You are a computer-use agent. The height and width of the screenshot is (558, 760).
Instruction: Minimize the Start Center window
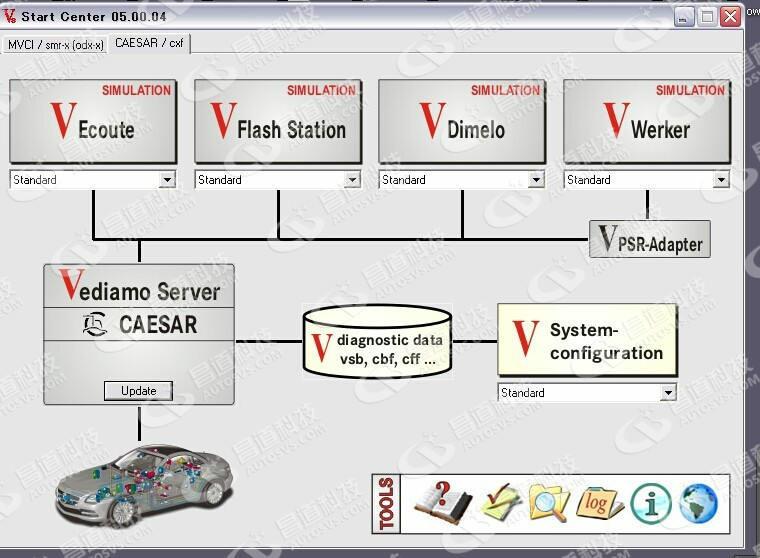tap(684, 17)
